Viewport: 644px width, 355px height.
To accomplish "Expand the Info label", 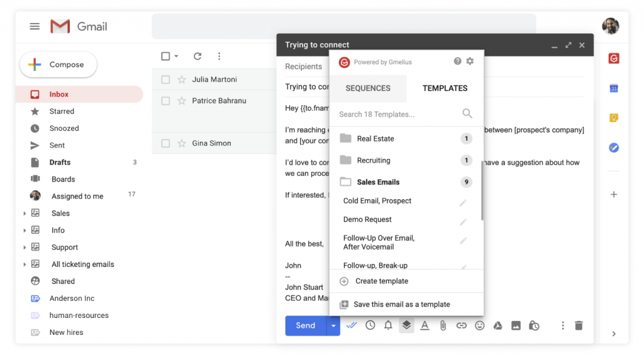I will click(25, 231).
